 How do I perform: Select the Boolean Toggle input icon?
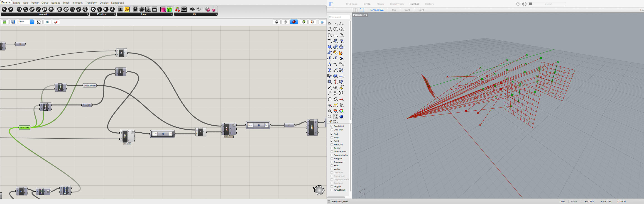(135, 9)
